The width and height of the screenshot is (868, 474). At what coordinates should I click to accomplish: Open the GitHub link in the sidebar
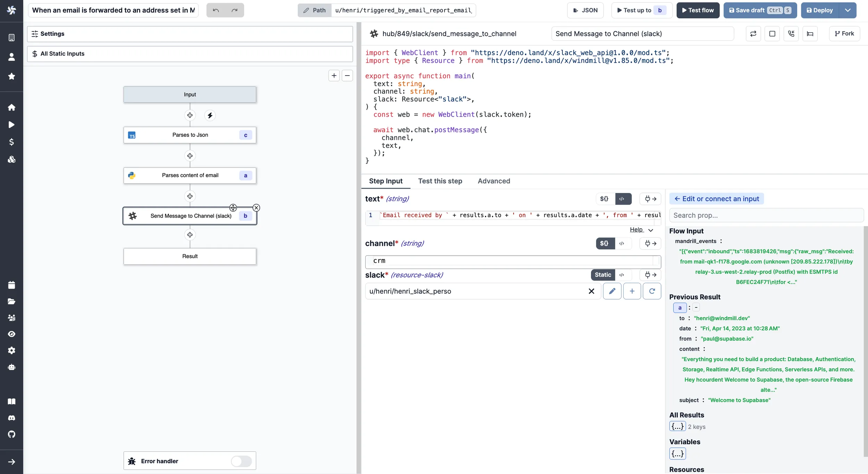point(11,434)
